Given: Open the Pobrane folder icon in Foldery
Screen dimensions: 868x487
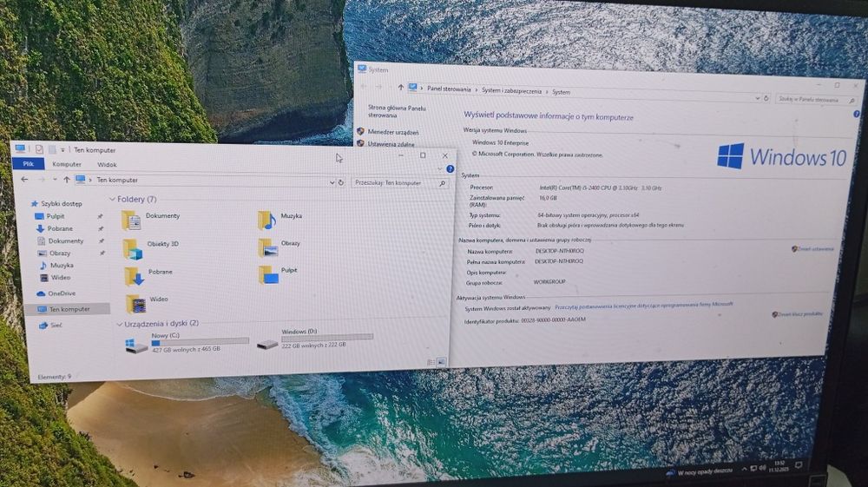Looking at the screenshot, I should 134,276.
